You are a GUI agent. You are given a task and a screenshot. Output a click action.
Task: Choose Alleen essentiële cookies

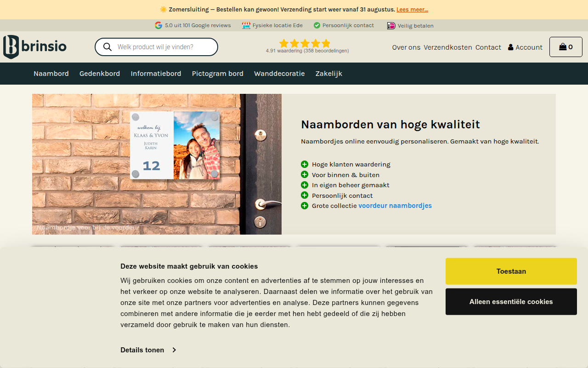[x=511, y=302]
